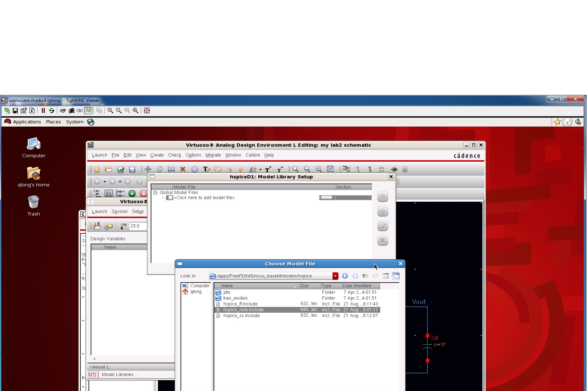Open TightVNC connection options icon

coord(24,111)
